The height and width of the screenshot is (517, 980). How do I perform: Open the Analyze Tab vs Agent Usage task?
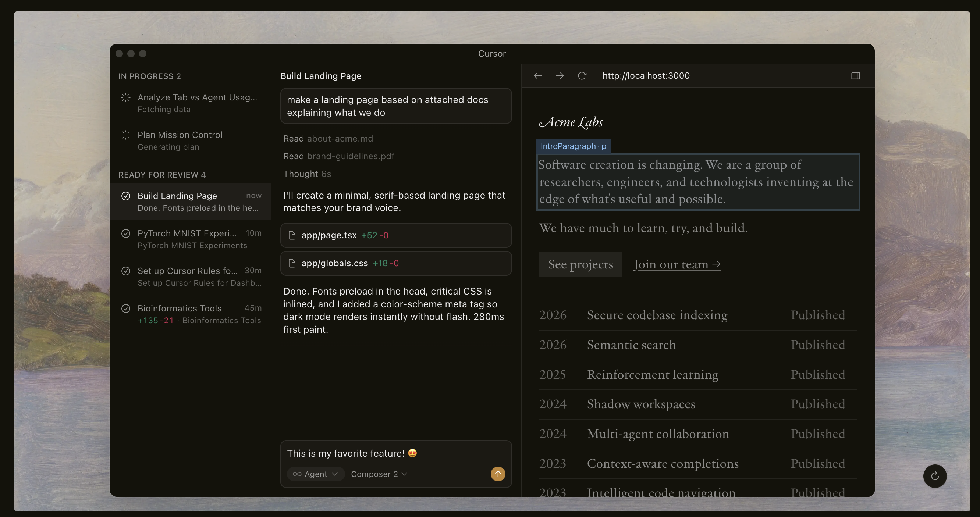point(190,103)
